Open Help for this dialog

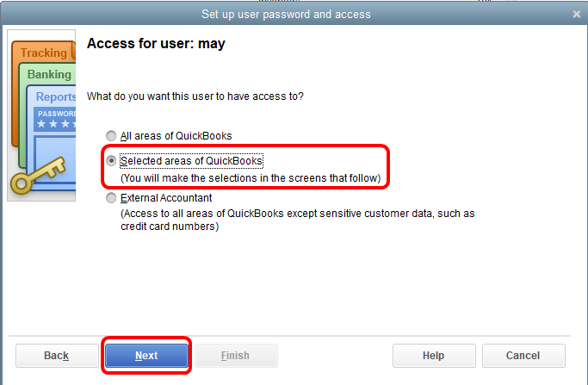point(433,356)
